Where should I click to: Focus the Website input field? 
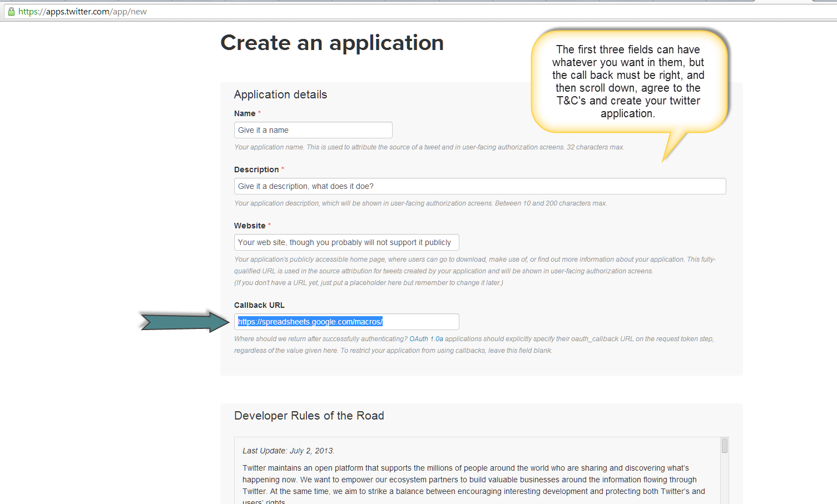pos(346,242)
